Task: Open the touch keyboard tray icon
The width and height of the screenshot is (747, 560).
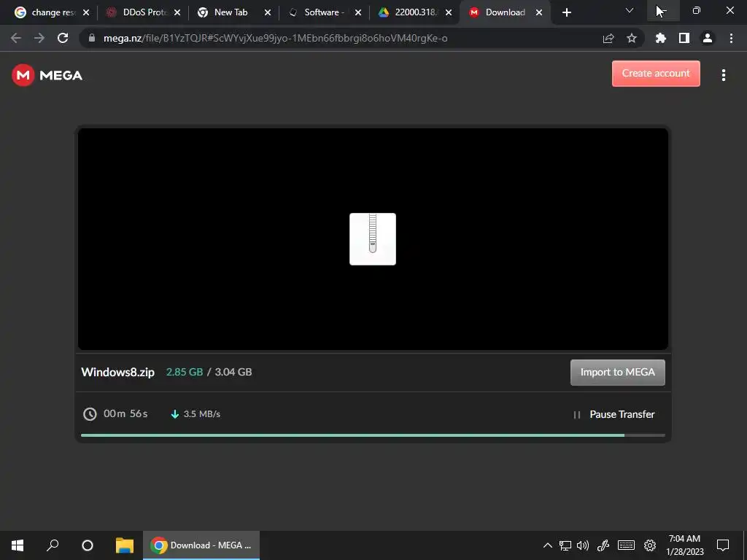Action: 626,545
